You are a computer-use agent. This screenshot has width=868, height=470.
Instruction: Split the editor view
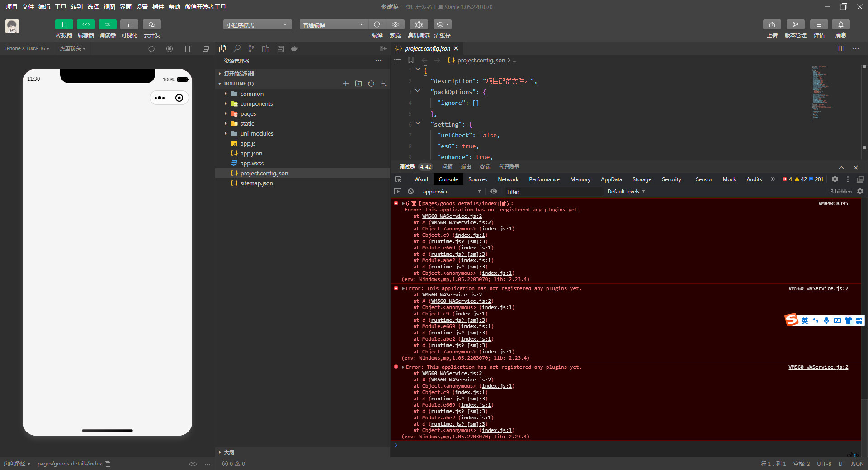pyautogui.click(x=841, y=48)
